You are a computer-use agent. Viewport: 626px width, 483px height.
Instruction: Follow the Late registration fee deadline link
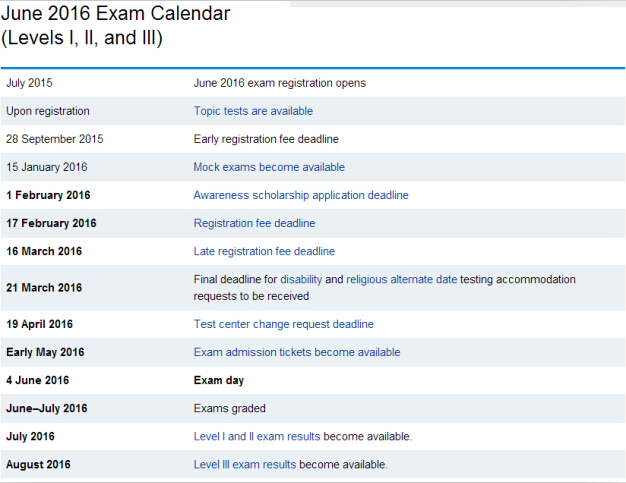tap(264, 251)
